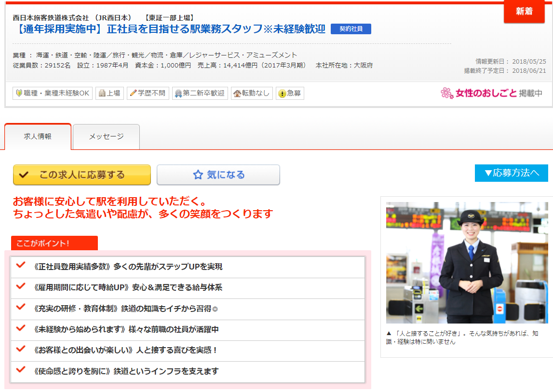The image size is (553, 392).
Task: Click row text 多くの先輩がステップUPを実現
Action: pyautogui.click(x=168, y=267)
